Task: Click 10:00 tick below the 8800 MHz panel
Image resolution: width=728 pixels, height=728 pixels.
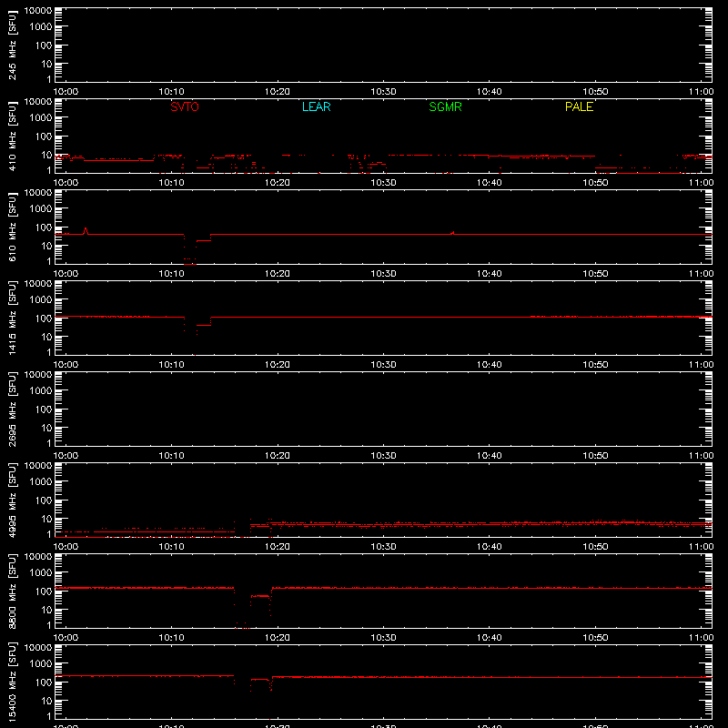Action: pyautogui.click(x=66, y=638)
